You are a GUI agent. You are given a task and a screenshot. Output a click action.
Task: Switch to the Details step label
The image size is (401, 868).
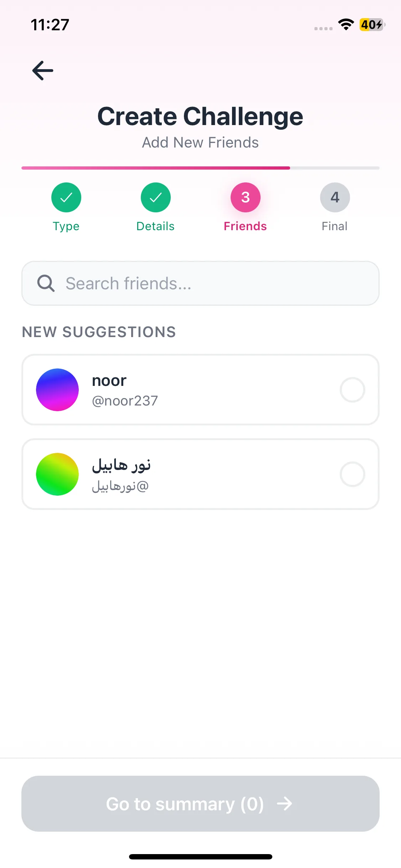[156, 226]
